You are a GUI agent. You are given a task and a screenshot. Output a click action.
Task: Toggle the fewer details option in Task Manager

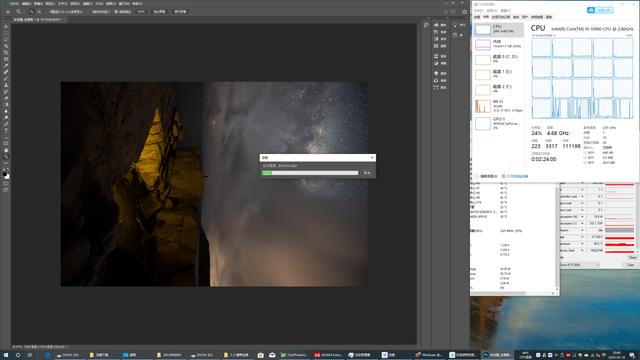pyautogui.click(x=486, y=176)
